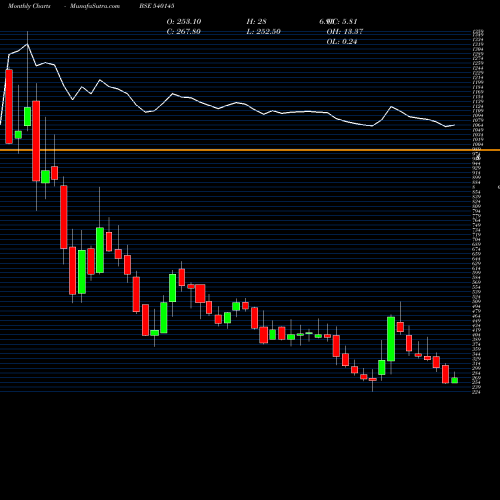This screenshot has height=500, width=500.
Task: Click the "OH: 13.37" reading
Action: 345,32
